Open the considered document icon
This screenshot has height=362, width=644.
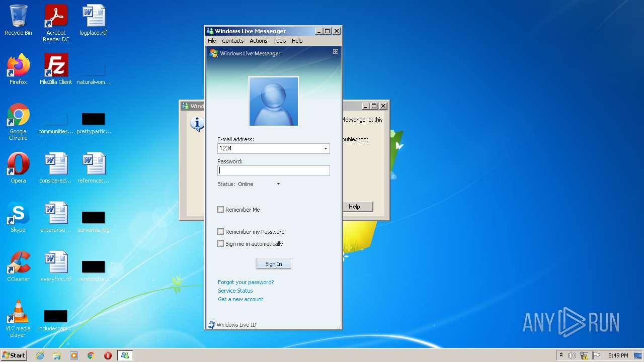point(56,168)
